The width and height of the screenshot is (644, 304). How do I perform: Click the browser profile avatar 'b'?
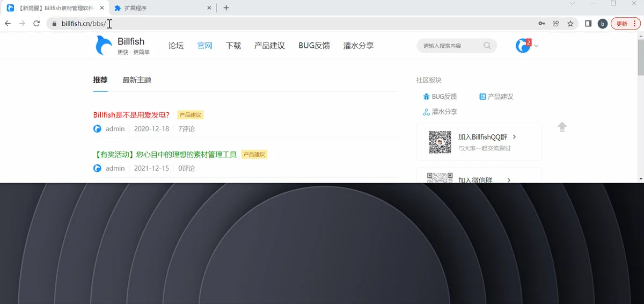[x=603, y=24]
